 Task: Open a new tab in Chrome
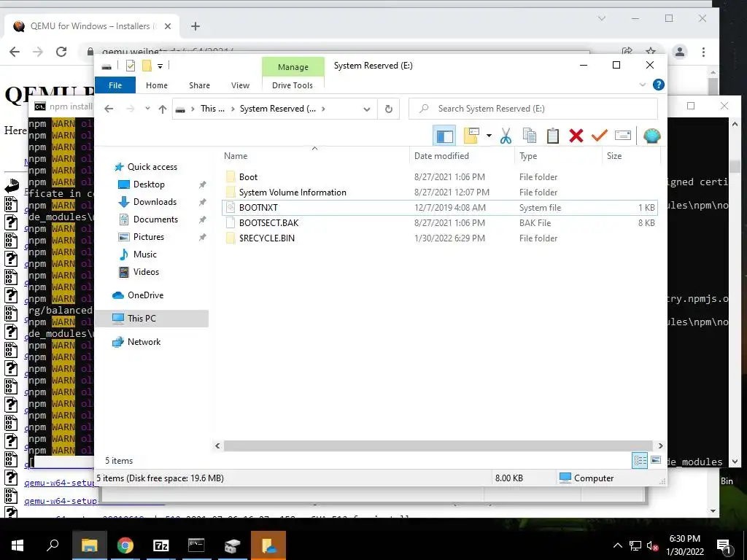click(x=196, y=27)
